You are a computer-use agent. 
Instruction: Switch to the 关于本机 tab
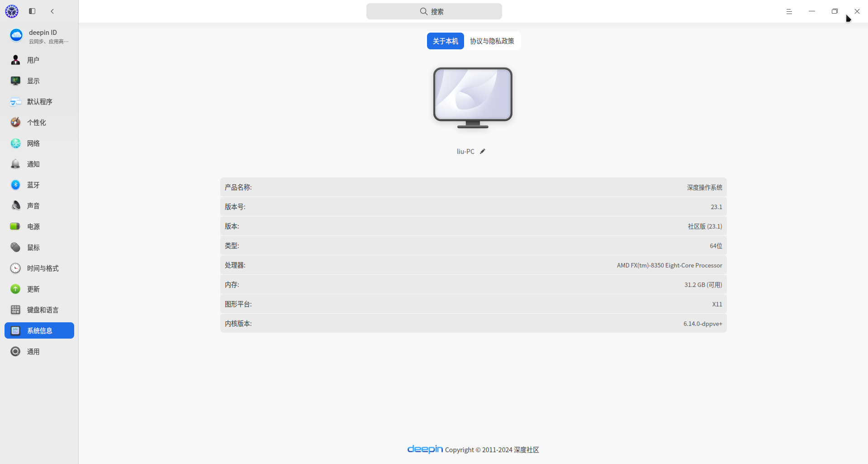[446, 41]
